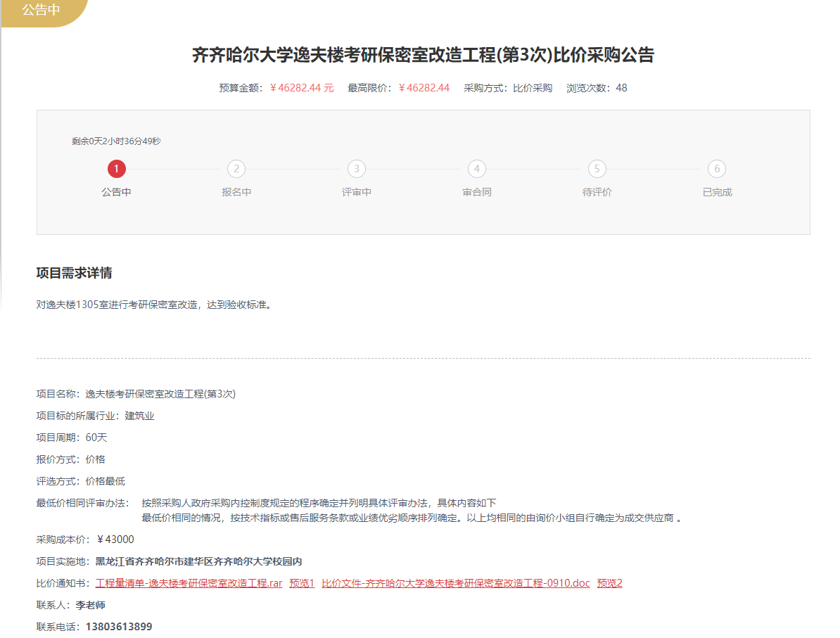
Task: Click the remaining time countdown text
Action: (116, 141)
